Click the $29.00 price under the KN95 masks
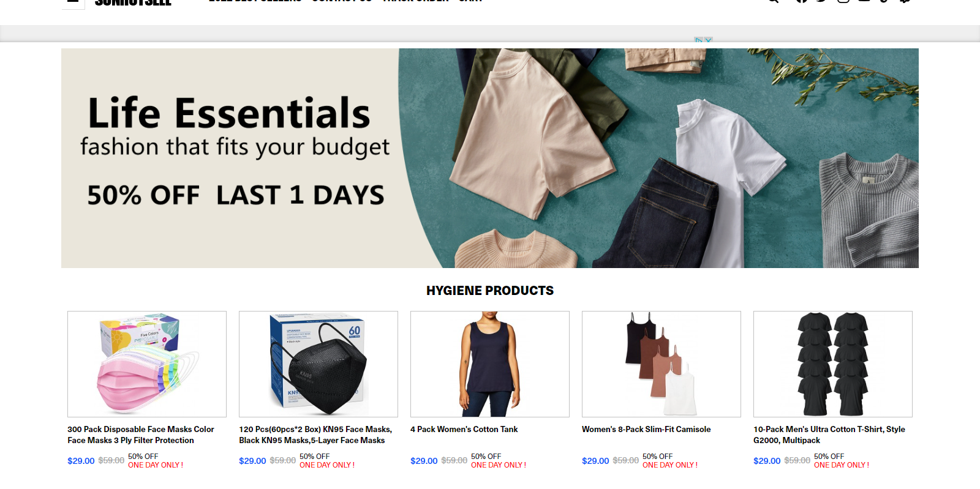The width and height of the screenshot is (980, 489). (x=252, y=461)
